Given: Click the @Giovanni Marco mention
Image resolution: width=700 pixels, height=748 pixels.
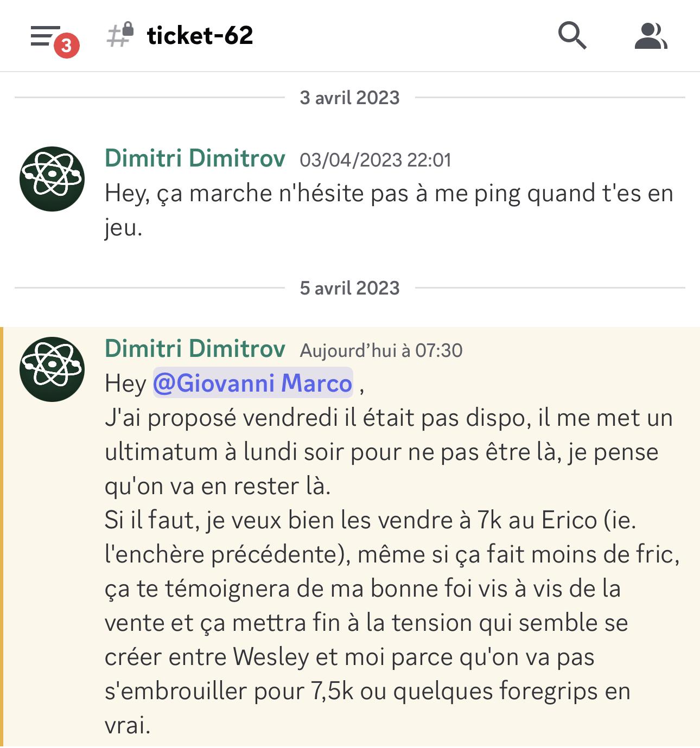Looking at the screenshot, I should 253,383.
